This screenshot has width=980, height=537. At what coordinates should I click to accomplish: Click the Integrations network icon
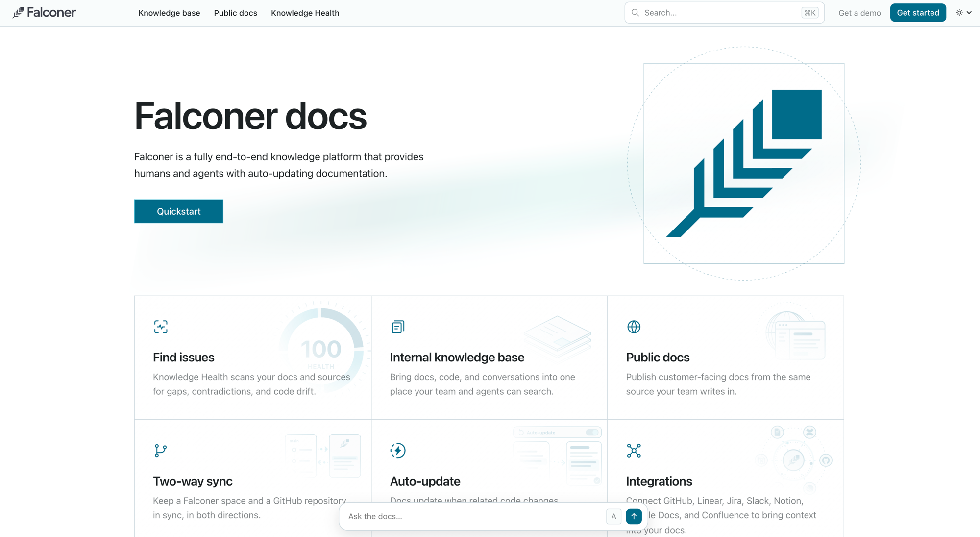coord(634,450)
